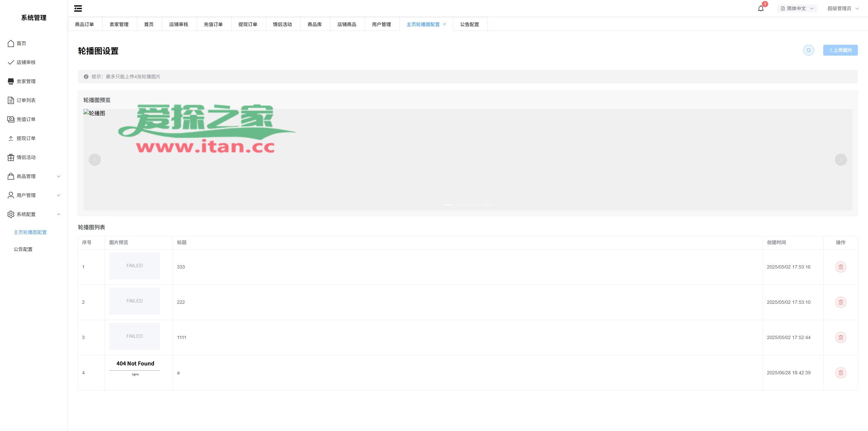868x431 pixels.
Task: Select the fourth carousel indicator dash
Action: (487, 205)
